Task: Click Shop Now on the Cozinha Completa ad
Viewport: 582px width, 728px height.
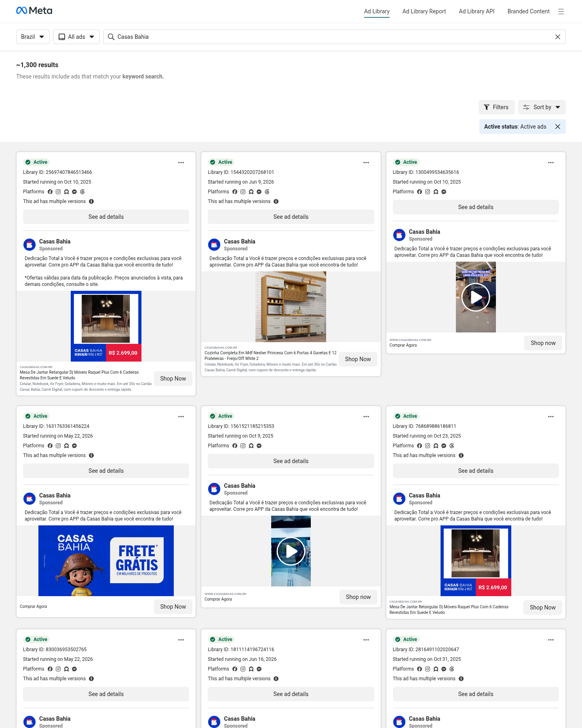Action: (x=358, y=359)
